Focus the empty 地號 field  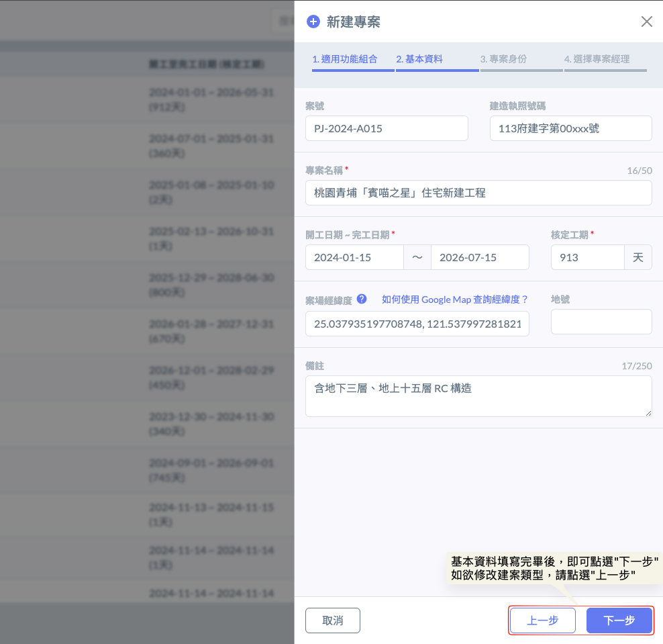(x=601, y=322)
